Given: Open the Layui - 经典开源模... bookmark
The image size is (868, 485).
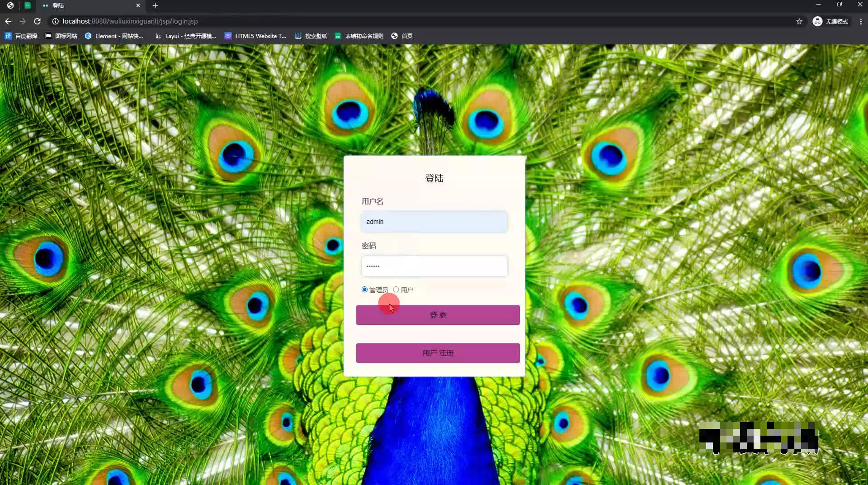Looking at the screenshot, I should pyautogui.click(x=185, y=36).
